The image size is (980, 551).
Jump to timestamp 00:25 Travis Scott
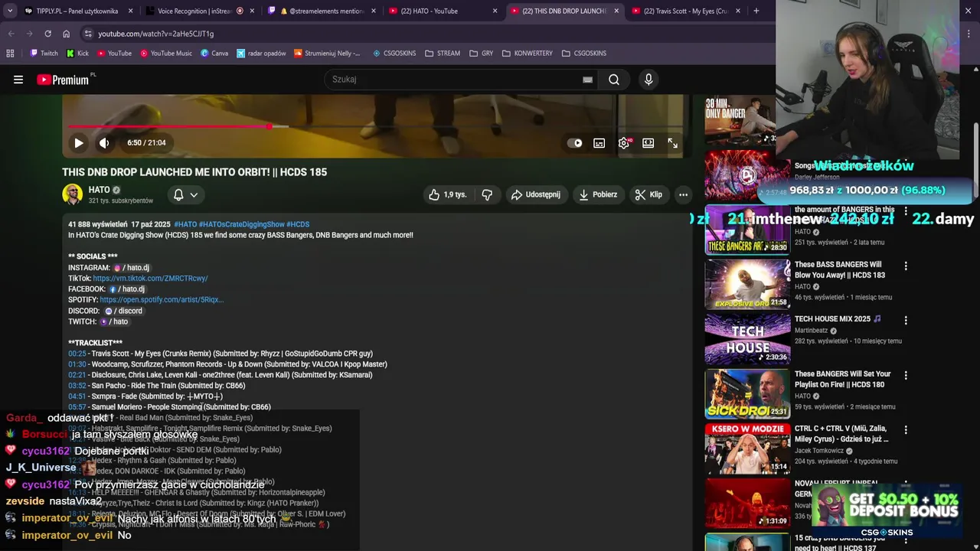[77, 354]
